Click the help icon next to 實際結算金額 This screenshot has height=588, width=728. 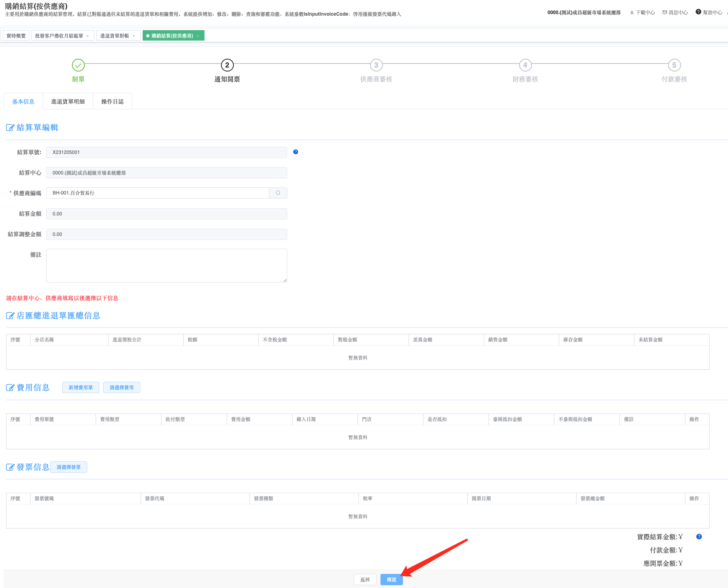click(699, 537)
